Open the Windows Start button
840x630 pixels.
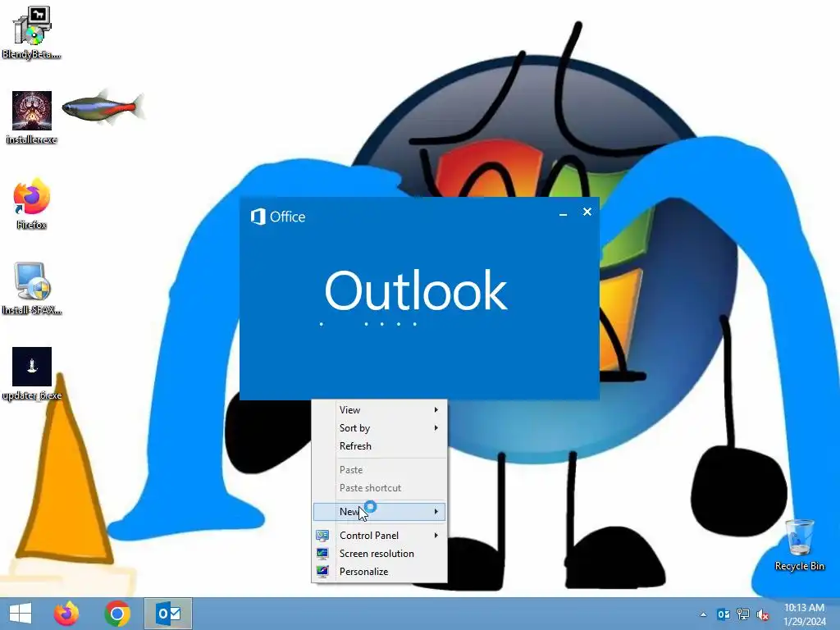coord(21,614)
